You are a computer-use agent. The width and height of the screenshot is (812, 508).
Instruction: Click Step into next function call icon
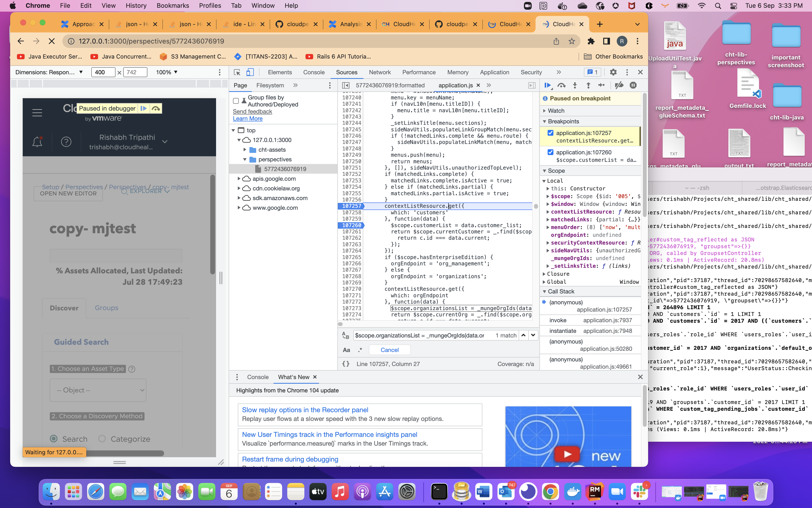575,85
